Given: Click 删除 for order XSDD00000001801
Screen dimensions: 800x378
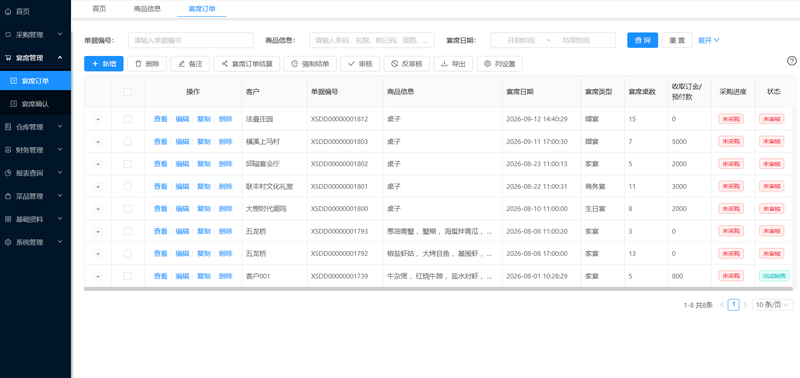Looking at the screenshot, I should 226,186.
